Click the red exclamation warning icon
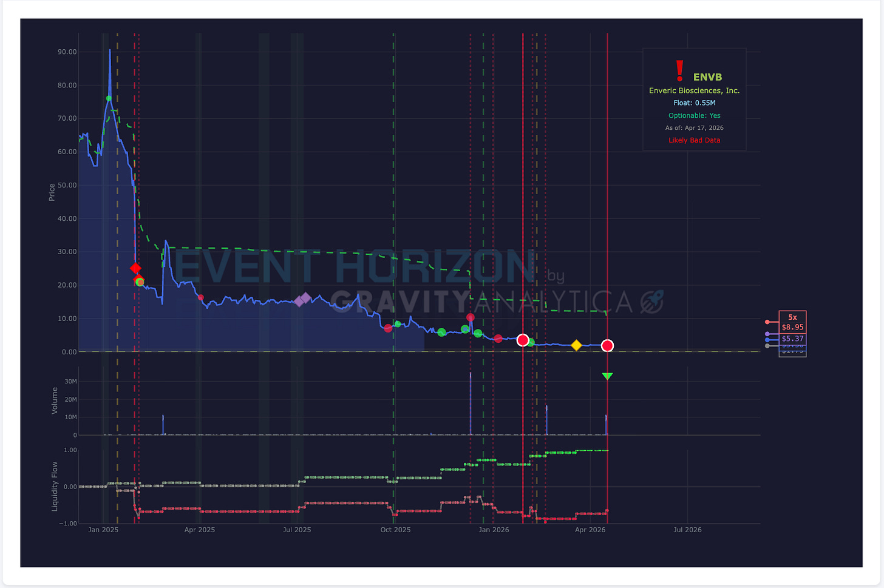This screenshot has width=884, height=588. (680, 70)
